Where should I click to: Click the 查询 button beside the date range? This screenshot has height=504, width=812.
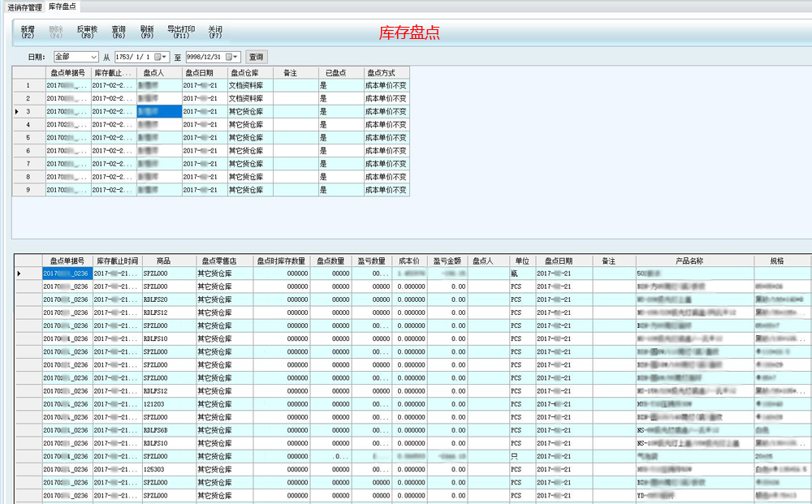click(257, 57)
